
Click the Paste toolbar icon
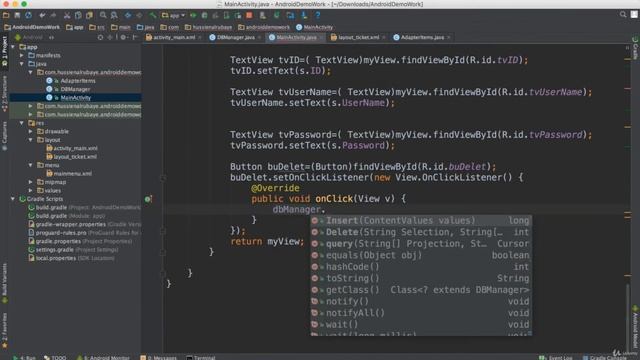(x=89, y=15)
